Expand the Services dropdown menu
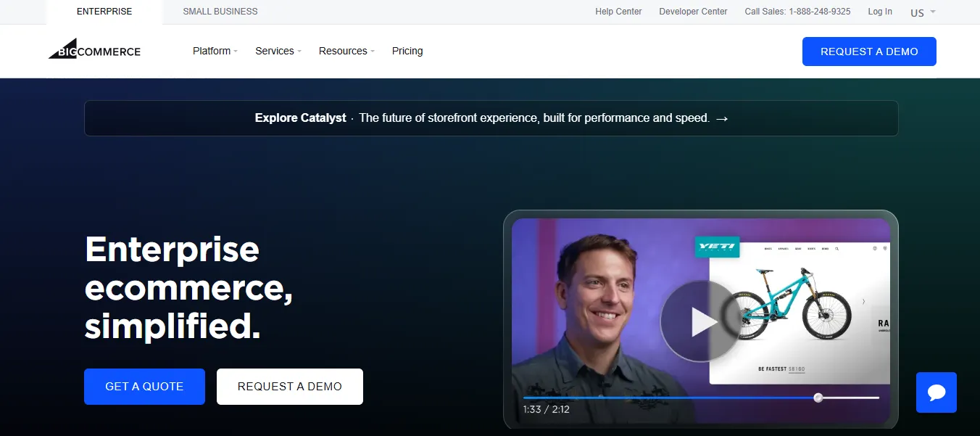Screen dimensions: 980x436 coord(278,51)
